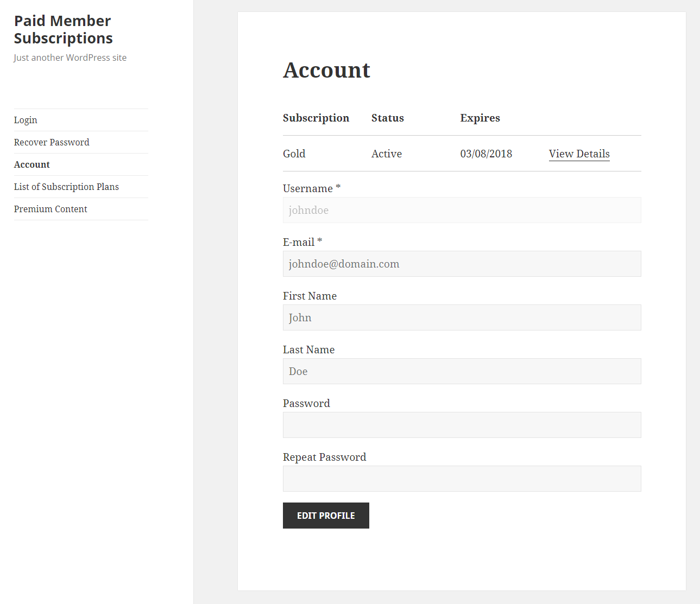Focus the Repeat Password field

[462, 479]
